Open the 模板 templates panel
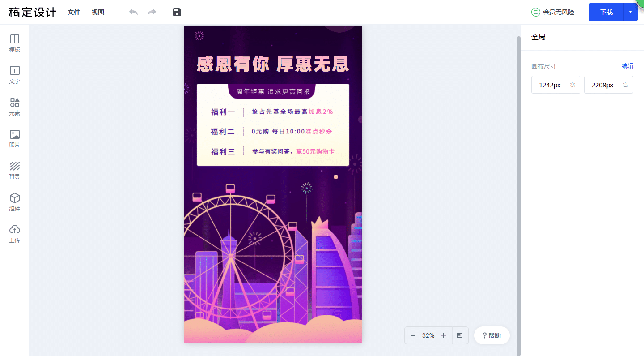This screenshot has height=356, width=644. 14,43
